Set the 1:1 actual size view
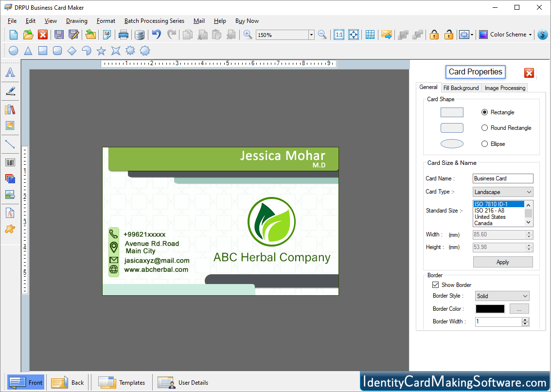 tap(339, 35)
